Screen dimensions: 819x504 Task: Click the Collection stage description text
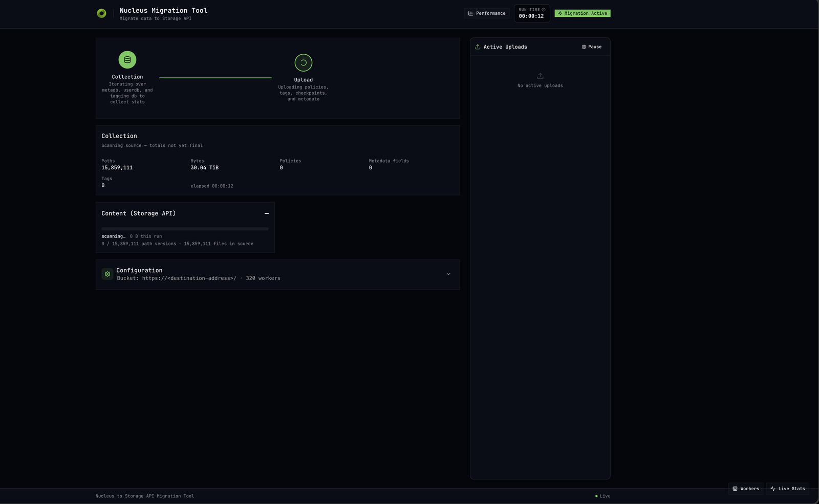[x=127, y=93]
